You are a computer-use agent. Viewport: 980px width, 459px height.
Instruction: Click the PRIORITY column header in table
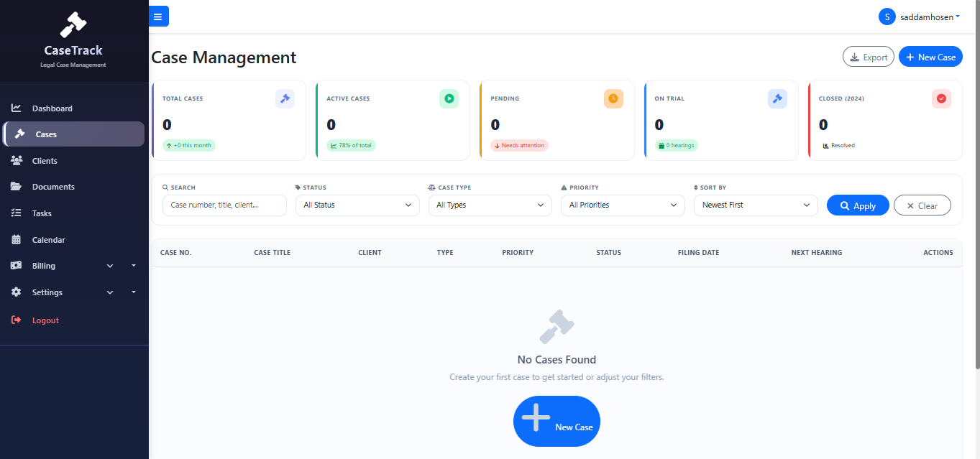click(518, 253)
